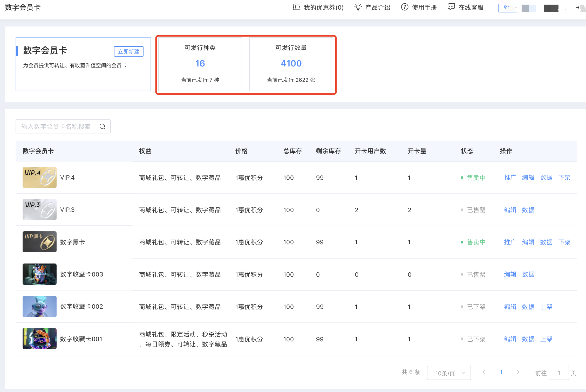View 数据 for 数字收藏卡003
This screenshot has width=586, height=392.
click(528, 274)
